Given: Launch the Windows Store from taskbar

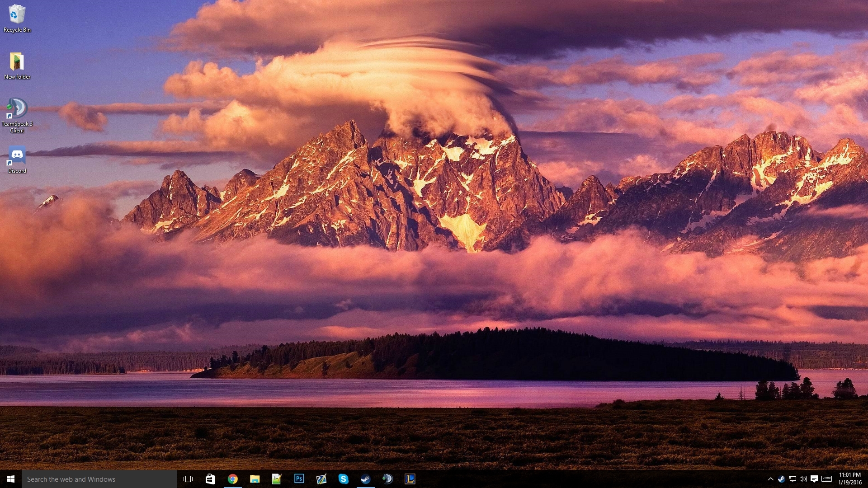Looking at the screenshot, I should tap(210, 479).
